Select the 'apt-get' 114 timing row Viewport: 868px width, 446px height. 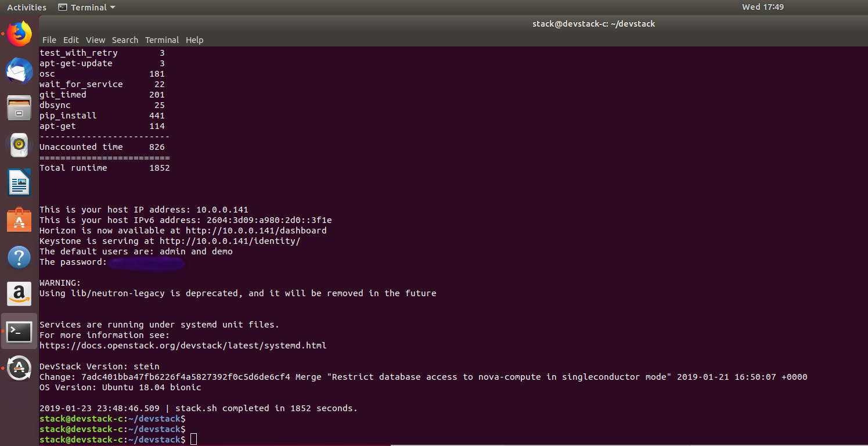pyautogui.click(x=102, y=126)
